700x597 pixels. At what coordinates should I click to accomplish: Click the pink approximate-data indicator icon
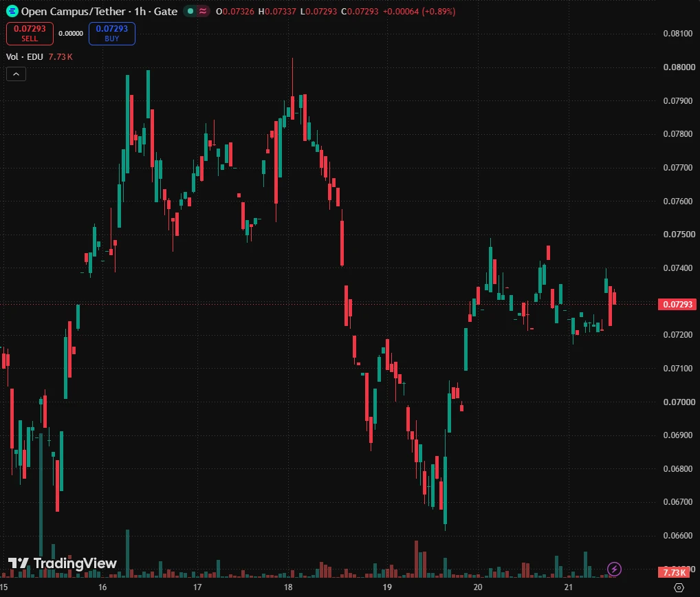[x=203, y=11]
